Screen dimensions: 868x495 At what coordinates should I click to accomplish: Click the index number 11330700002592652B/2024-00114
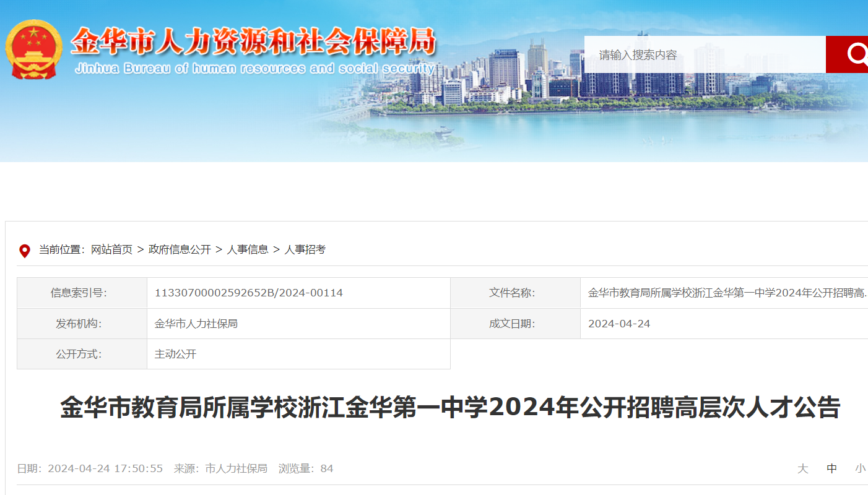click(x=248, y=293)
